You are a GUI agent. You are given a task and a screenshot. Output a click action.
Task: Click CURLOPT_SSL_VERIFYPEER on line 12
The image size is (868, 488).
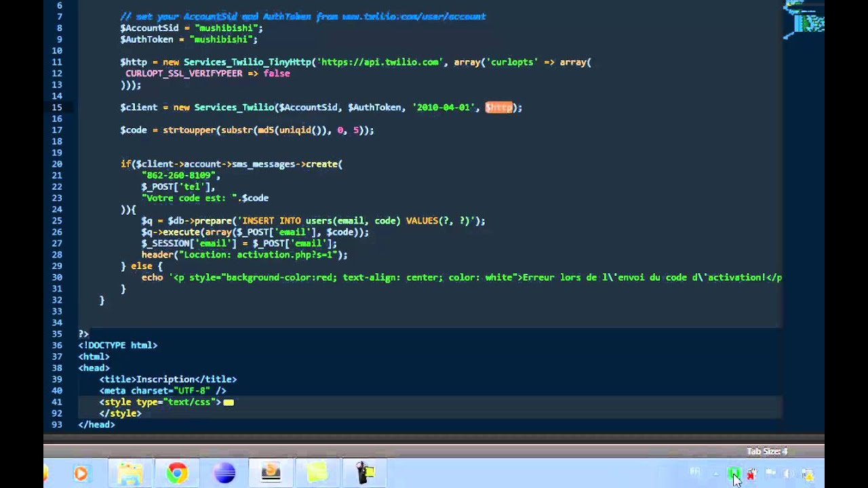pos(184,73)
